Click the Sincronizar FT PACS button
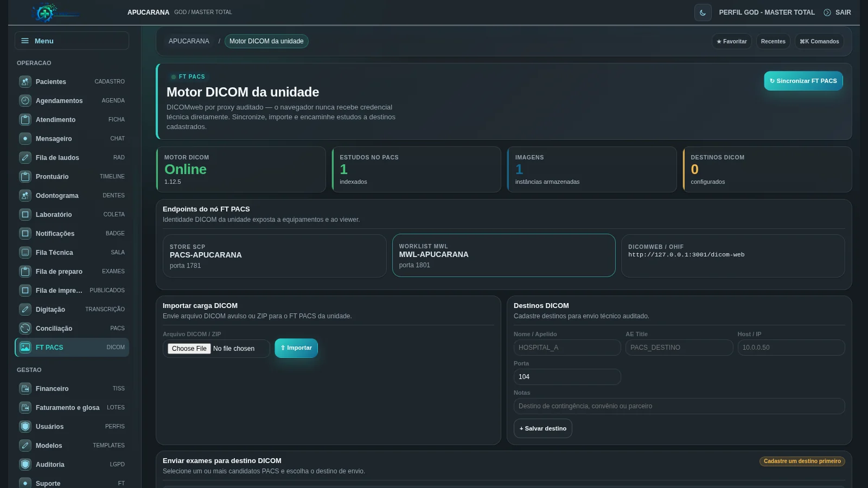The height and width of the screenshot is (488, 868). [803, 81]
